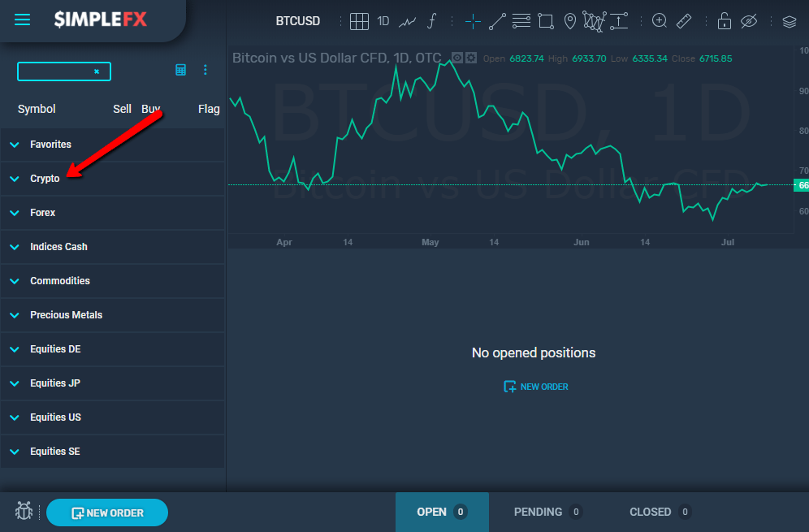Select the crosshair cursor tool

pos(473,21)
